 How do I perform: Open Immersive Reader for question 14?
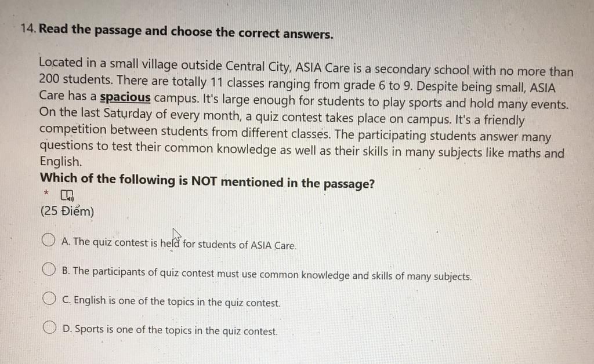click(x=67, y=194)
